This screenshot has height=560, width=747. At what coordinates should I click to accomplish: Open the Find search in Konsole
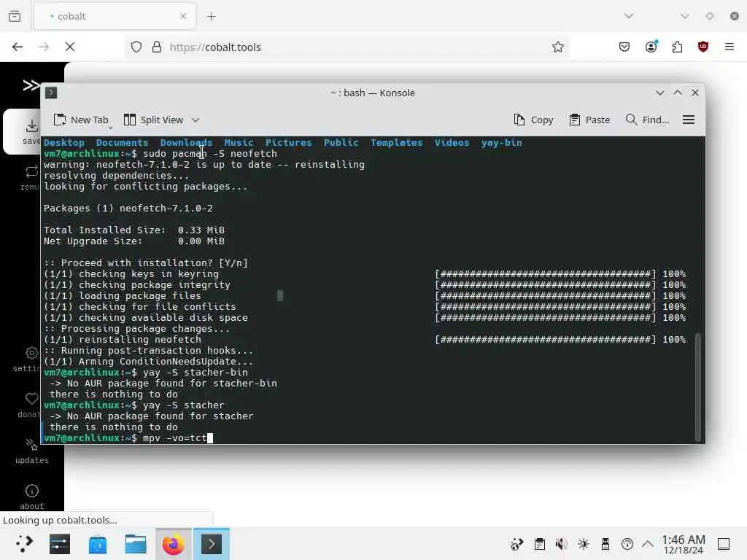[x=647, y=120]
